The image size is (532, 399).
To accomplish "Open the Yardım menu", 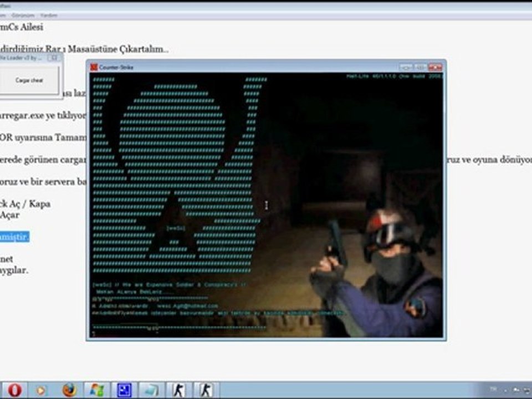I will click(x=49, y=16).
